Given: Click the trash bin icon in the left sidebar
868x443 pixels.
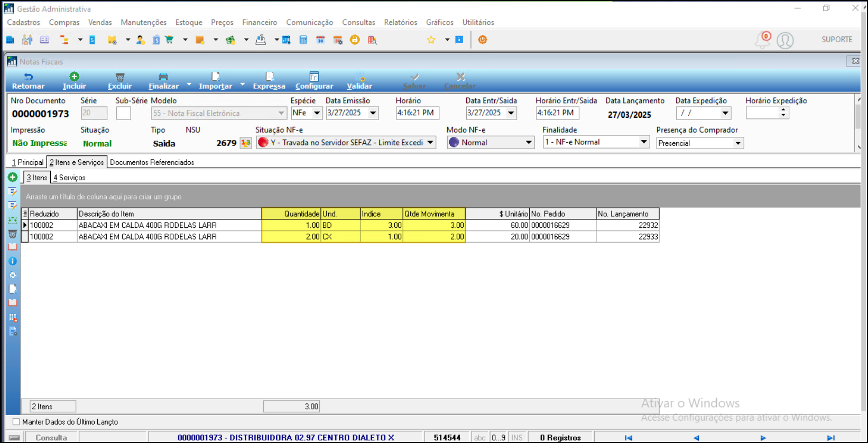Looking at the screenshot, I should point(13,234).
